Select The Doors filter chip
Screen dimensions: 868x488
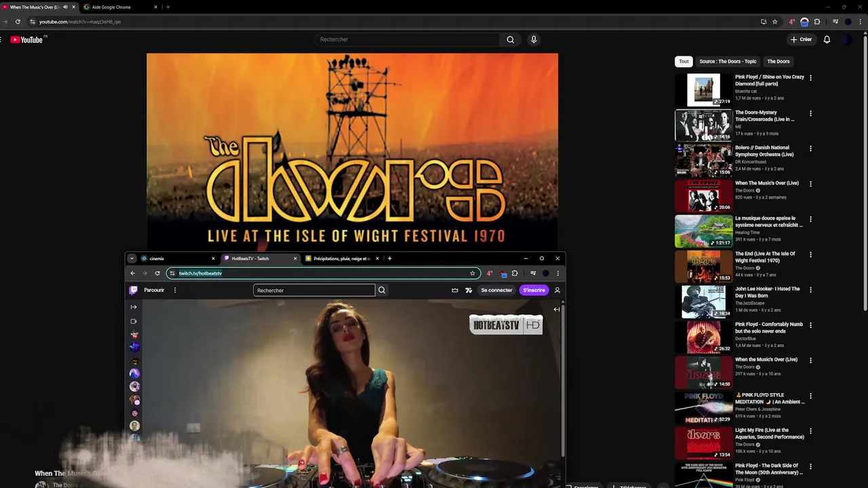click(778, 62)
